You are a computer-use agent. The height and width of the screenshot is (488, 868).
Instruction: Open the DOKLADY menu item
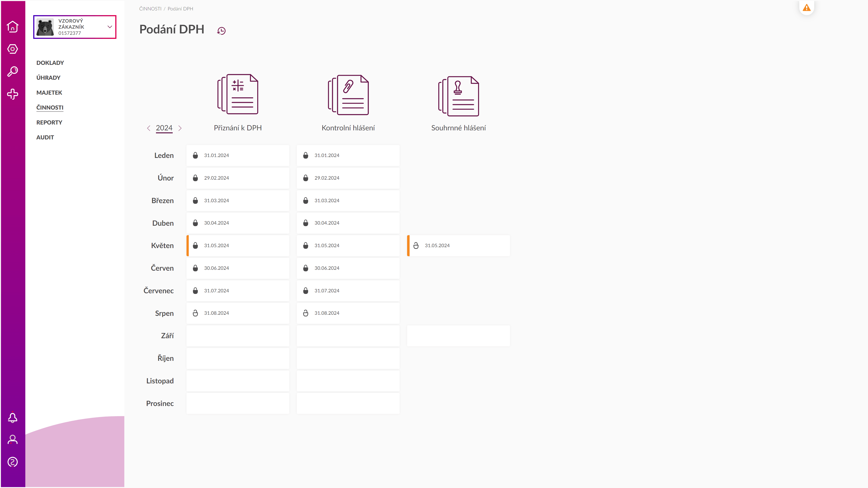(50, 63)
